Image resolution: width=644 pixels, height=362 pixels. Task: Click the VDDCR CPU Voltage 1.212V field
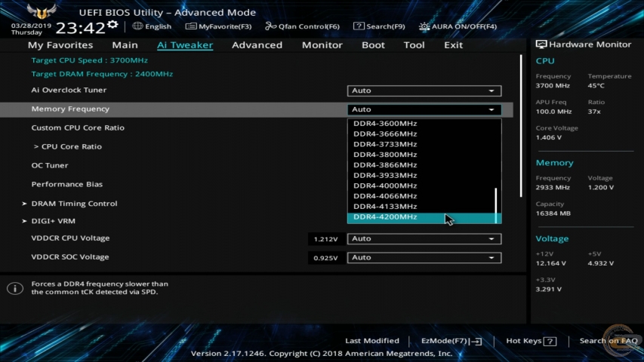325,238
